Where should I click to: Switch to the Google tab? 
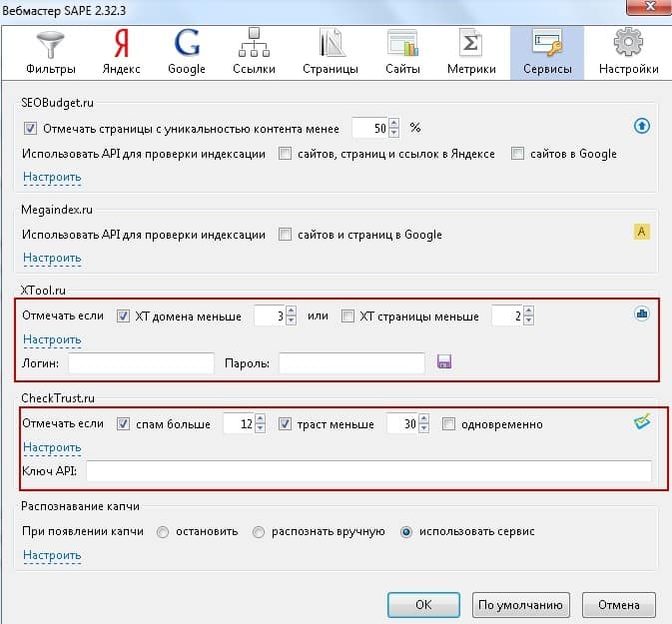187,52
